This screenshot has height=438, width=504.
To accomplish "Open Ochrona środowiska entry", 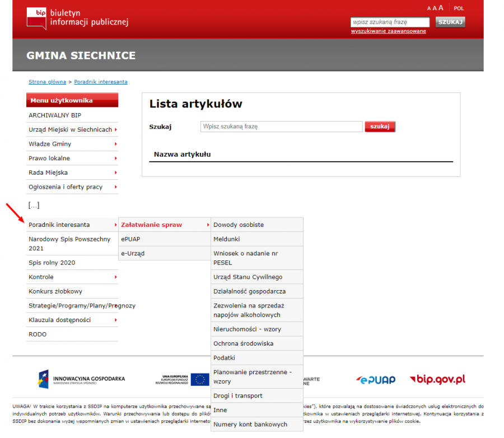I will tap(257, 343).
